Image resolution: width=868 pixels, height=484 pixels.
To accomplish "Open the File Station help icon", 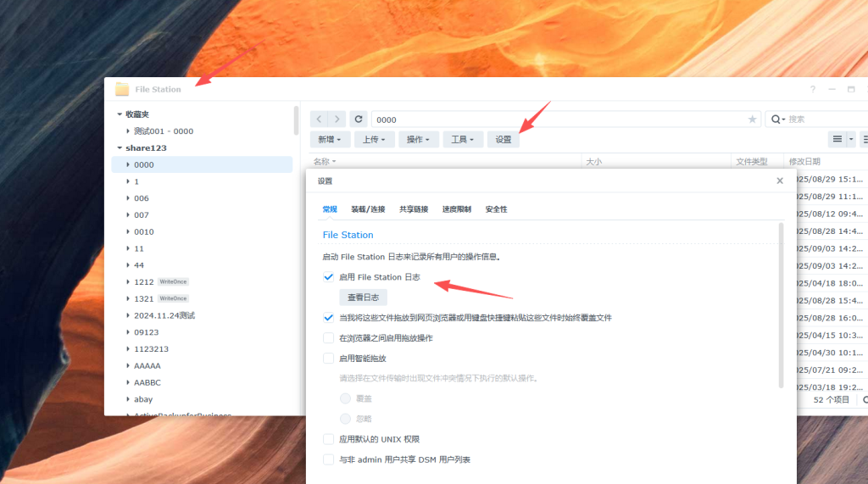I will click(813, 89).
